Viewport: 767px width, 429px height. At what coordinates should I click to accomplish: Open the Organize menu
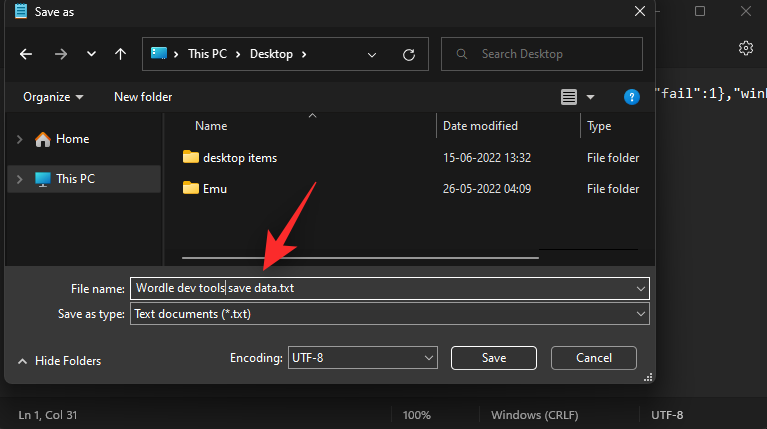tap(53, 97)
